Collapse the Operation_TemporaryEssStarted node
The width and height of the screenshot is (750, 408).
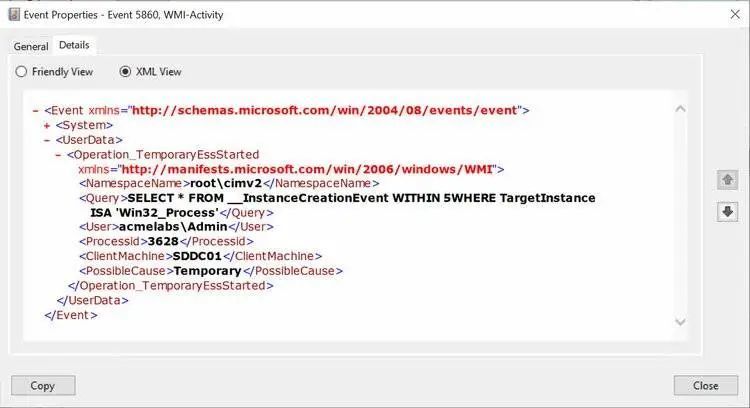pos(58,155)
